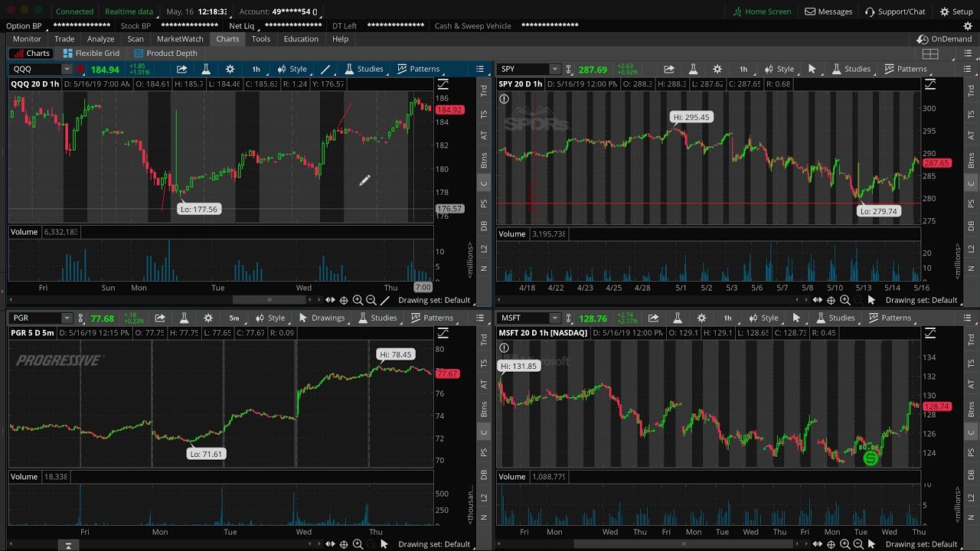Viewport: 980px width, 551px height.
Task: Open the 5m timeframe dropdown on PGR chart
Action: (234, 318)
